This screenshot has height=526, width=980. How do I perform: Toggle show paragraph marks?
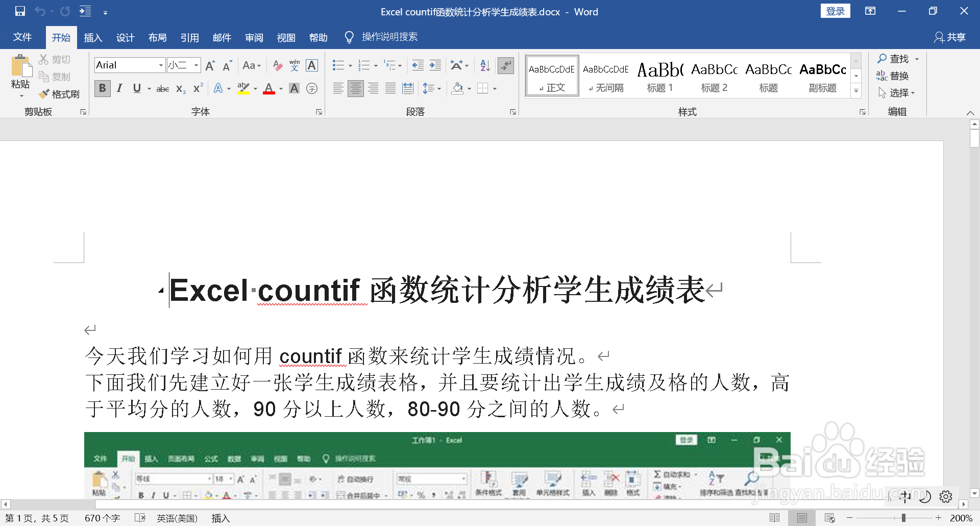pyautogui.click(x=506, y=65)
